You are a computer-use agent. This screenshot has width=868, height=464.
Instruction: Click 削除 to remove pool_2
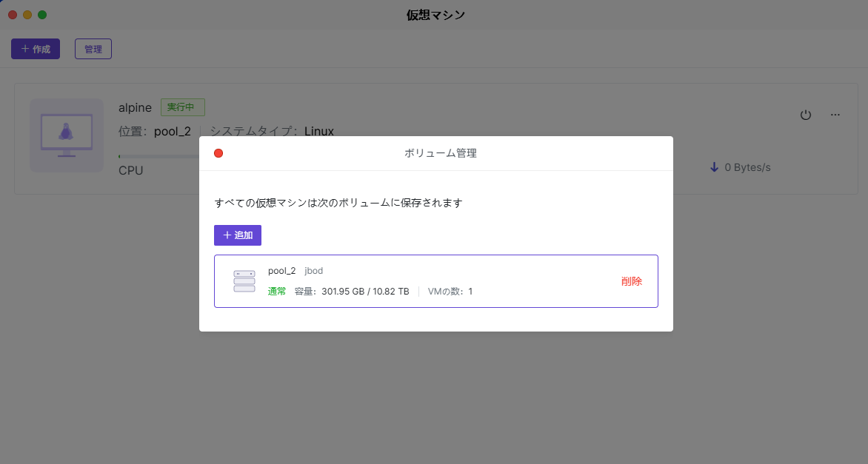click(x=632, y=281)
